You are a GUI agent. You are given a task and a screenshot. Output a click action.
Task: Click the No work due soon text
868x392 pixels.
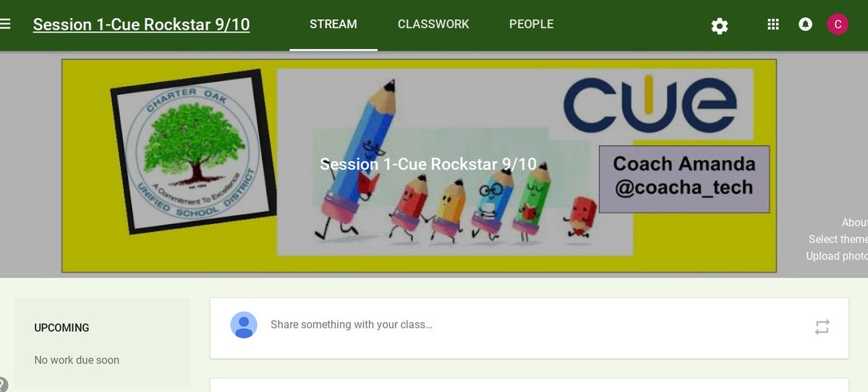click(x=77, y=360)
